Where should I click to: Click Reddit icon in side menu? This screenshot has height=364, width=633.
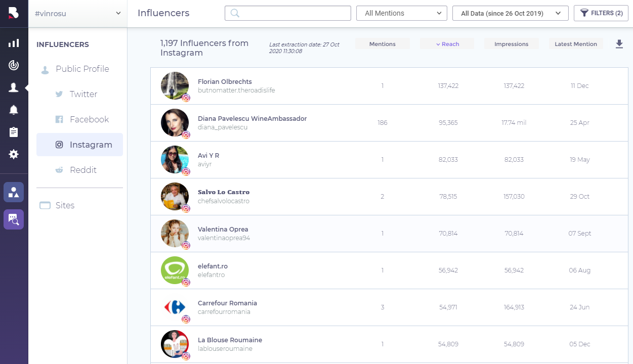(x=59, y=170)
